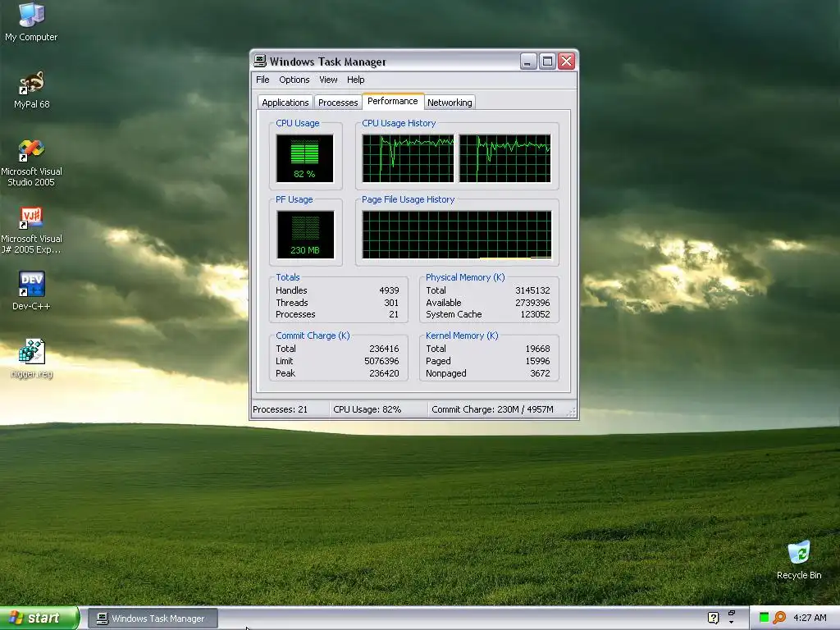This screenshot has width=840, height=630.
Task: Click the small restore icon beside the tray
Action: (731, 613)
